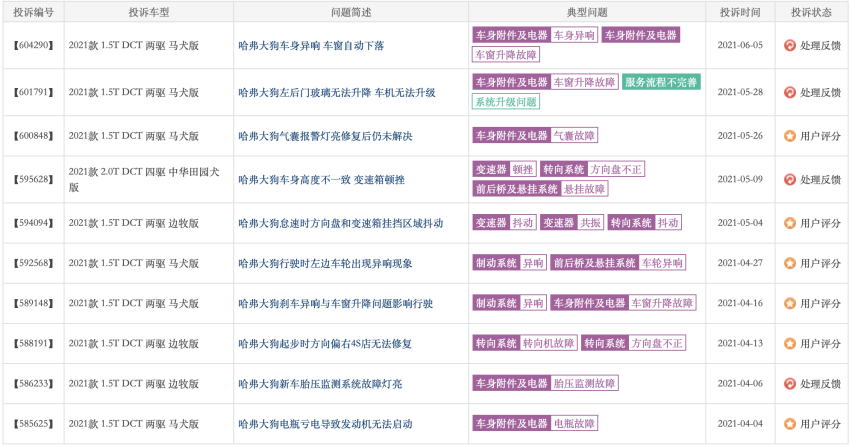Click status icon for complaint 595628

coord(790,180)
